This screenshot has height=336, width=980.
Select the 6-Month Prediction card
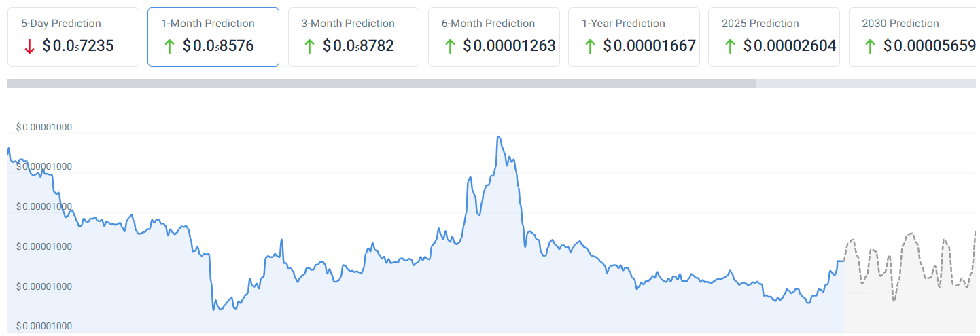coord(494,37)
